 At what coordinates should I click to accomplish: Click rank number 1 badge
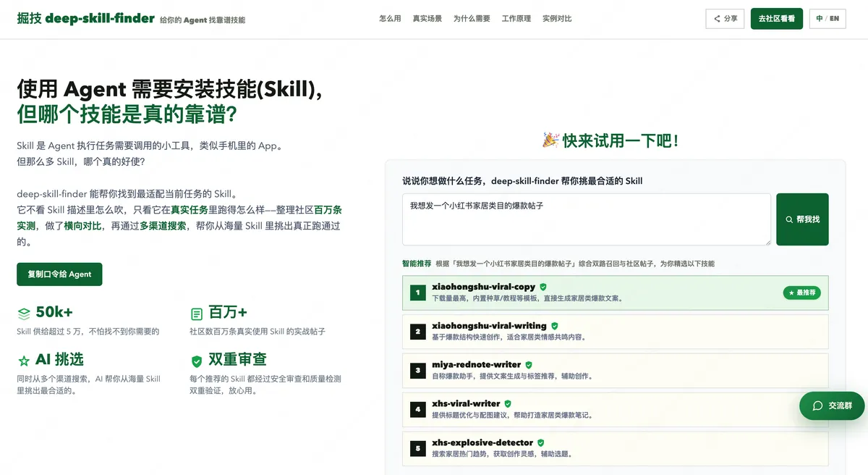click(x=417, y=293)
